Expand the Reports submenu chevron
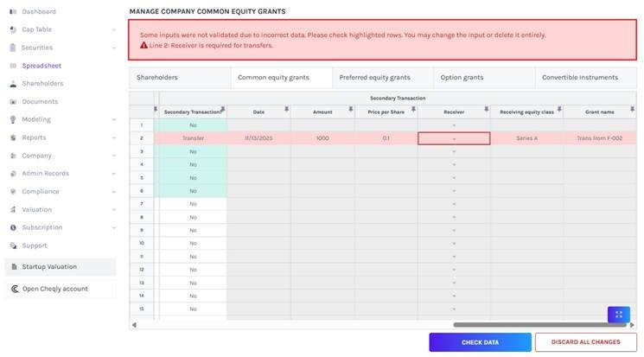This screenshot has width=644, height=357. [x=114, y=137]
